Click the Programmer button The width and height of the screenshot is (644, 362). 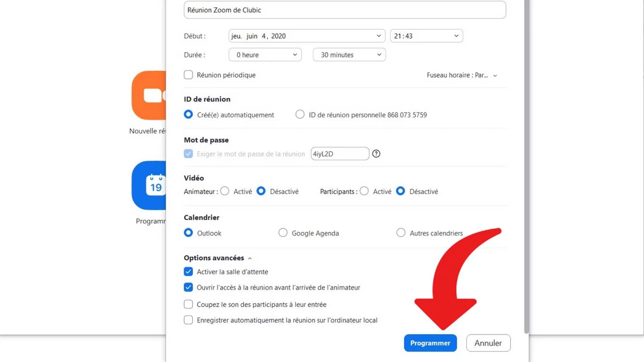click(430, 343)
